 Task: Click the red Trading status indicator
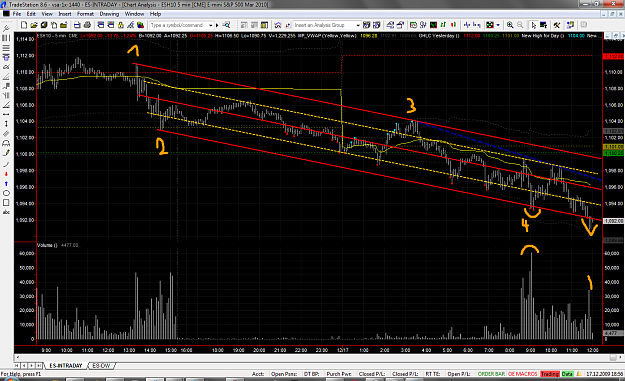pyautogui.click(x=550, y=374)
